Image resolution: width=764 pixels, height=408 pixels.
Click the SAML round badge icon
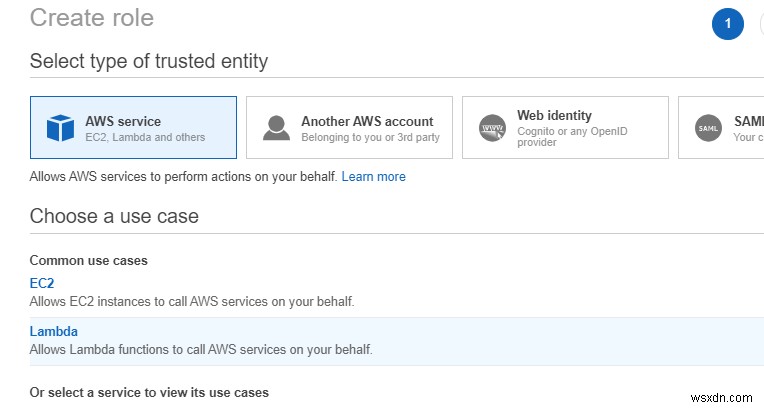708,128
